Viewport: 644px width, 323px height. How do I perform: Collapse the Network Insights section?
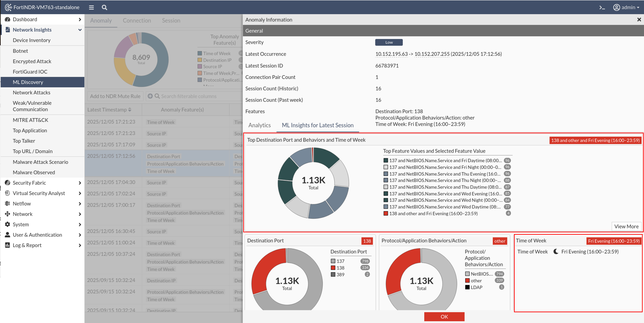(80, 30)
